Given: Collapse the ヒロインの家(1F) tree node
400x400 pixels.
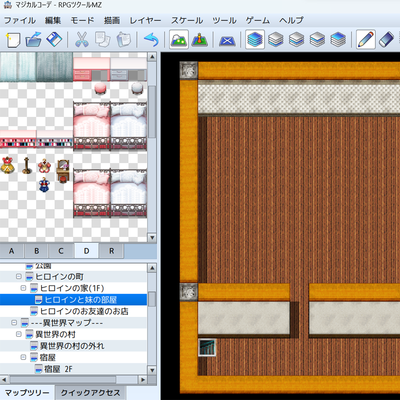Looking at the screenshot, I should point(23,288).
